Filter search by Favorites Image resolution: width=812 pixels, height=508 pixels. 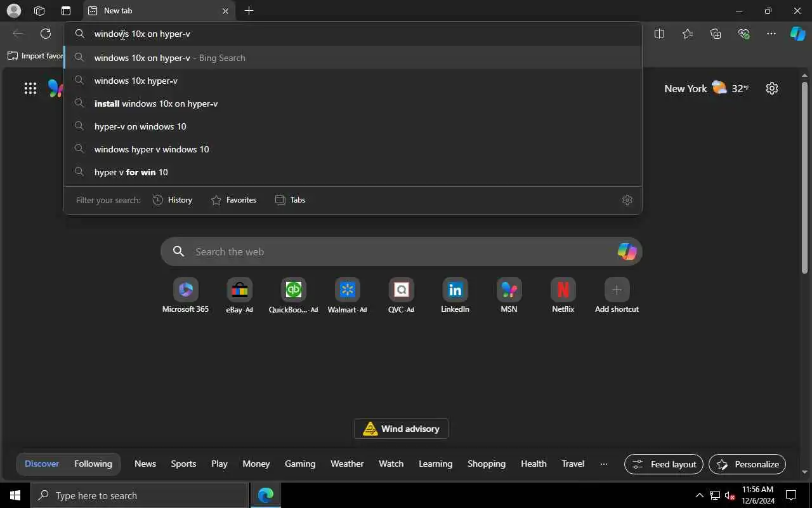click(233, 200)
